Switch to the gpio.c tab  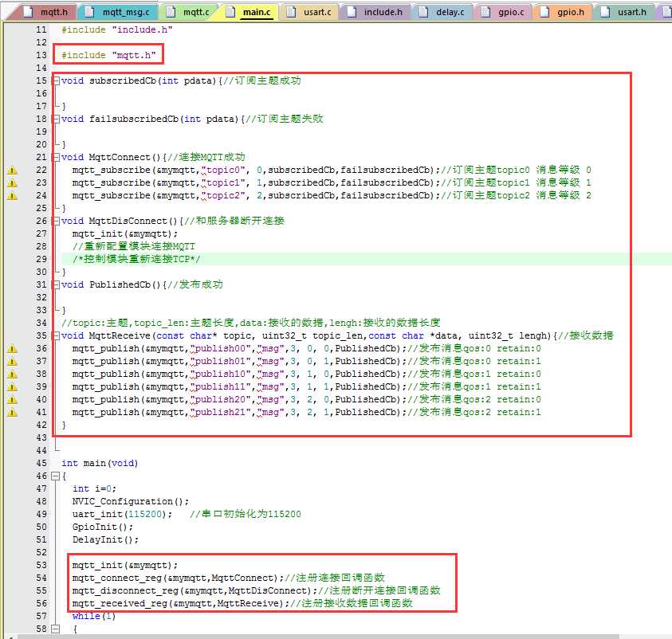coord(504,12)
